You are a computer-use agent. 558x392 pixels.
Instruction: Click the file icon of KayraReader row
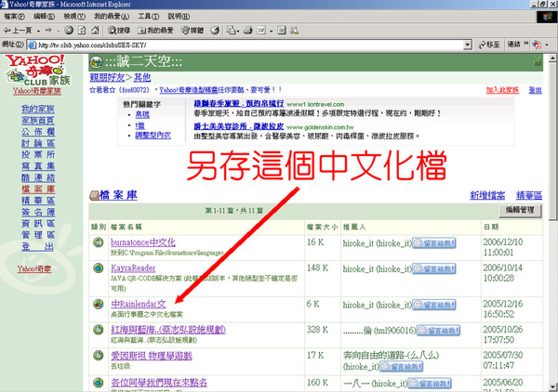(99, 268)
